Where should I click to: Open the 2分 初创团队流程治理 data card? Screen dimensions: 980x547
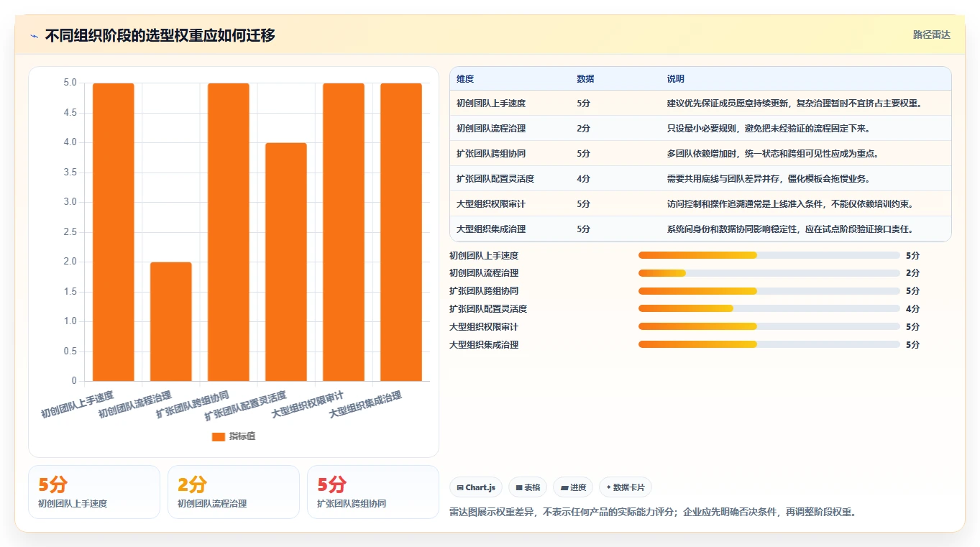[234, 492]
